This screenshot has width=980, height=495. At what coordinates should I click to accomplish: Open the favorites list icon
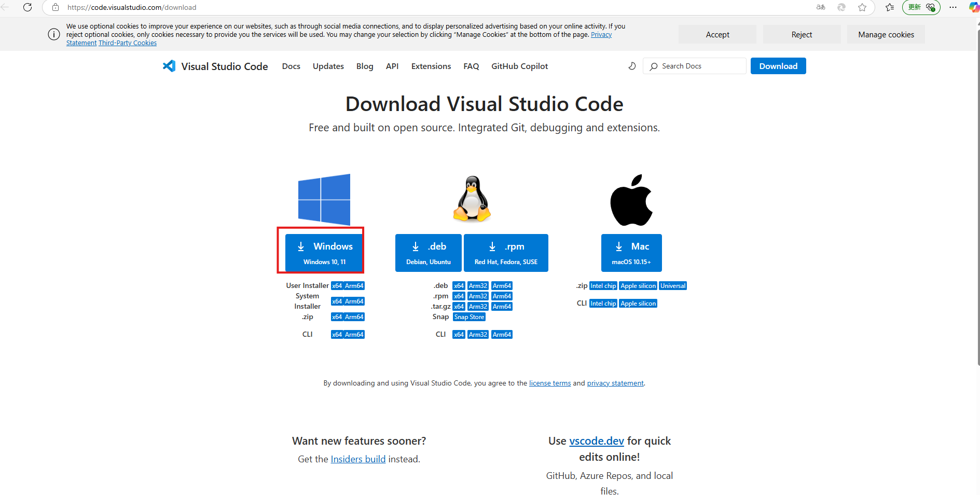click(890, 7)
